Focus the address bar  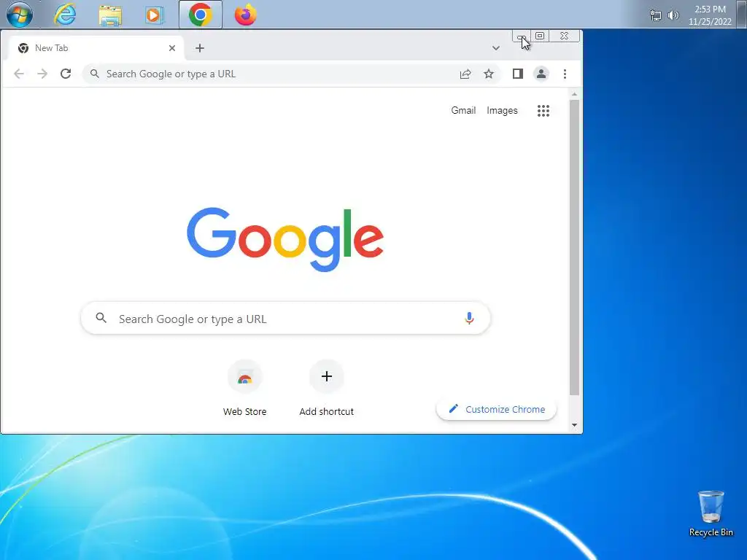click(292, 74)
